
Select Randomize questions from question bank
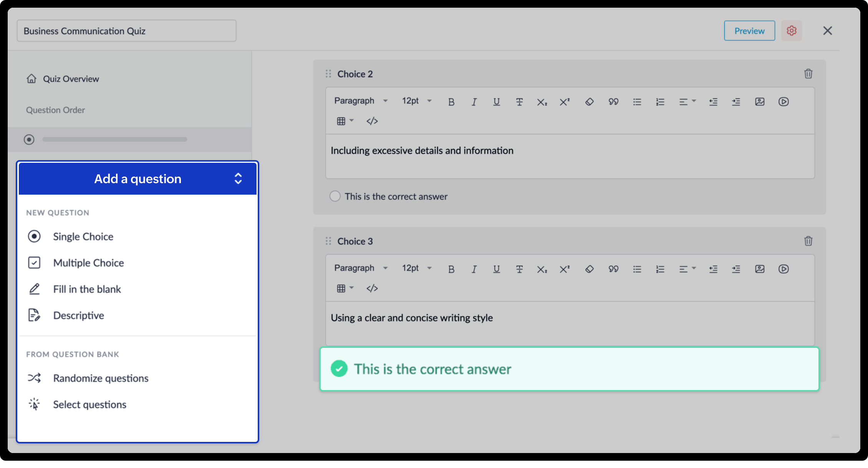(x=101, y=378)
